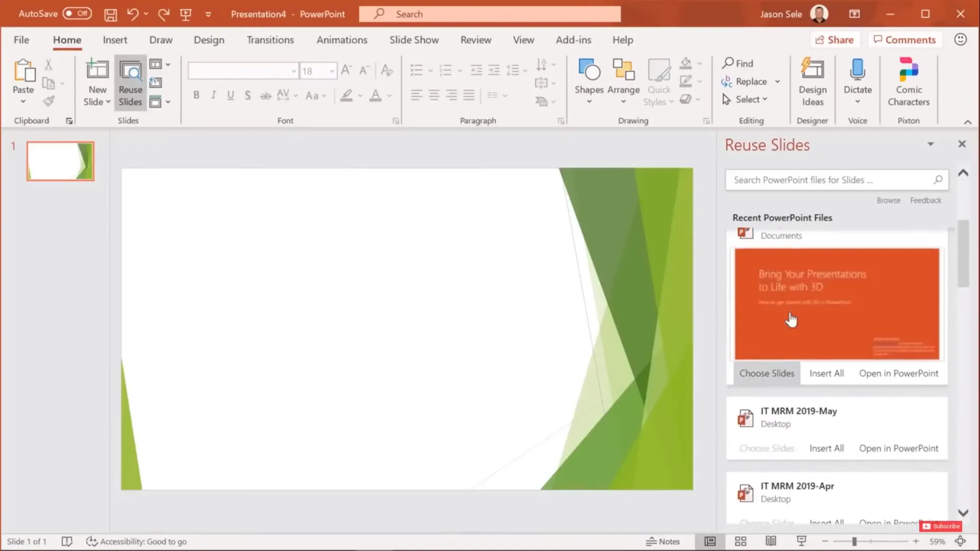Screen dimensions: 980x551
Task: Open the Transitions tab
Action: point(271,40)
